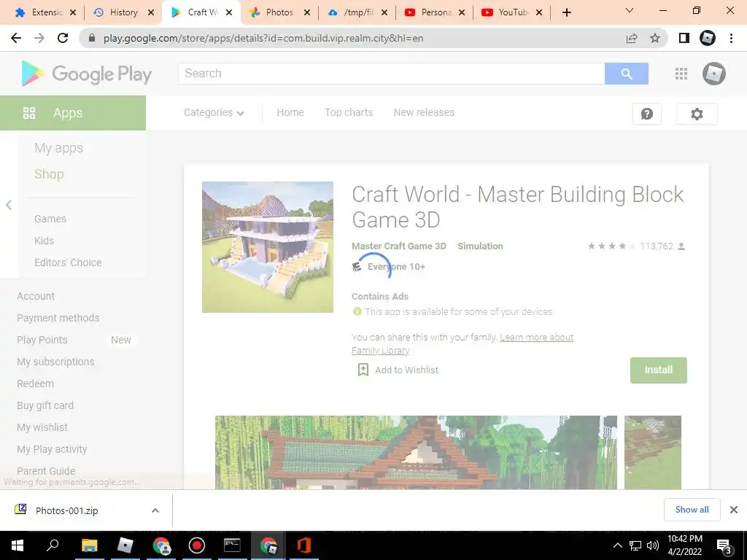Open the Games category
The height and width of the screenshot is (560, 747).
click(x=50, y=219)
